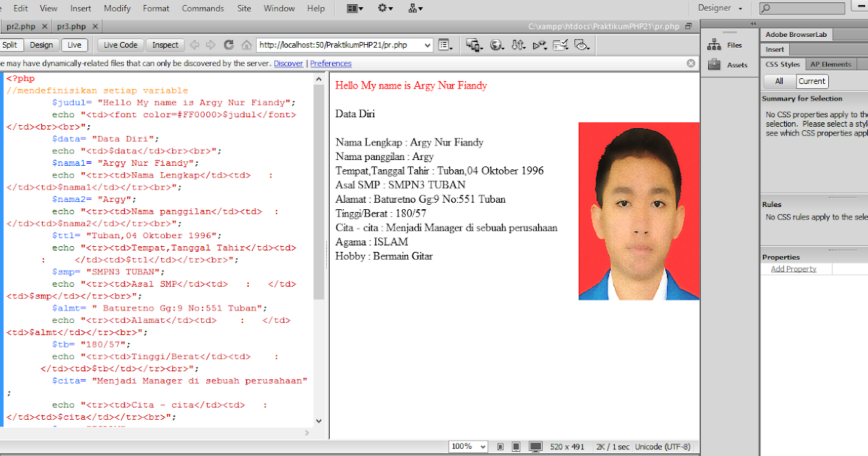Open the File management arrows icon
The height and width of the screenshot is (456, 868).
(518, 45)
